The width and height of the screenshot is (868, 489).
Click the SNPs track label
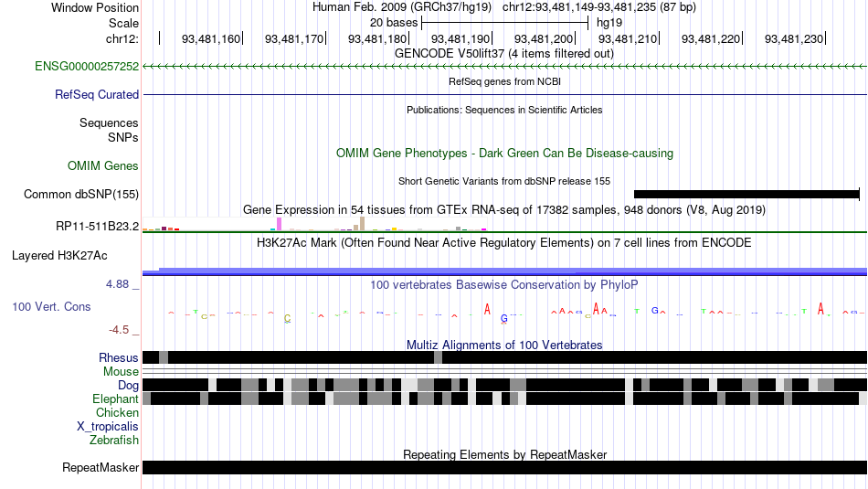point(123,137)
